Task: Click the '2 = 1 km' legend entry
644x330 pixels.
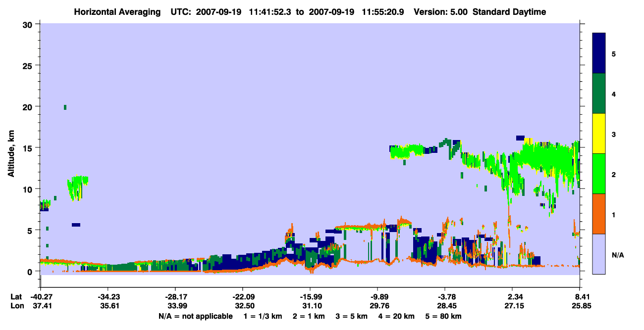Action: pyautogui.click(x=308, y=316)
